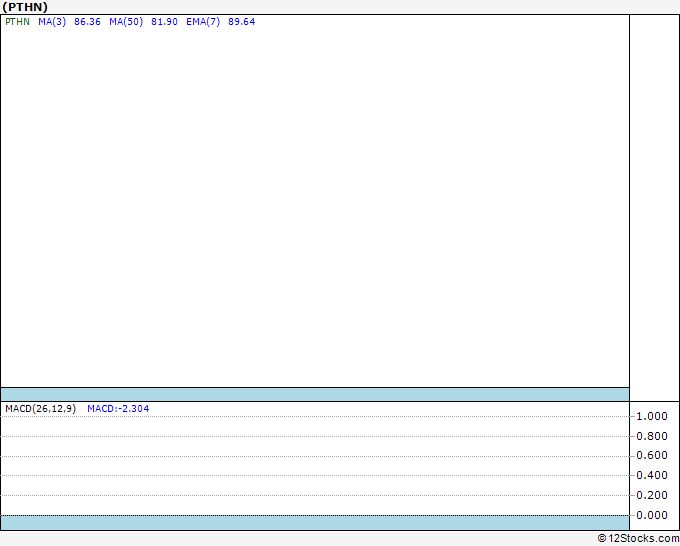Click the 0.600 axis label
This screenshot has height=546, width=680.
[x=652, y=455]
